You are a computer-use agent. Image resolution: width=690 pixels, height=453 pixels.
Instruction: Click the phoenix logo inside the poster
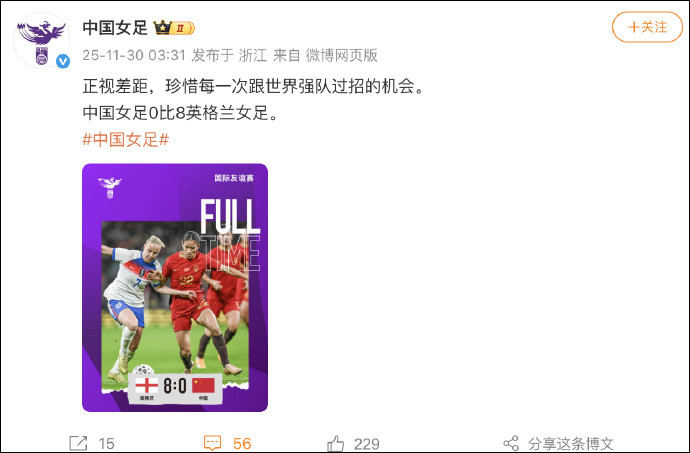[x=110, y=187]
